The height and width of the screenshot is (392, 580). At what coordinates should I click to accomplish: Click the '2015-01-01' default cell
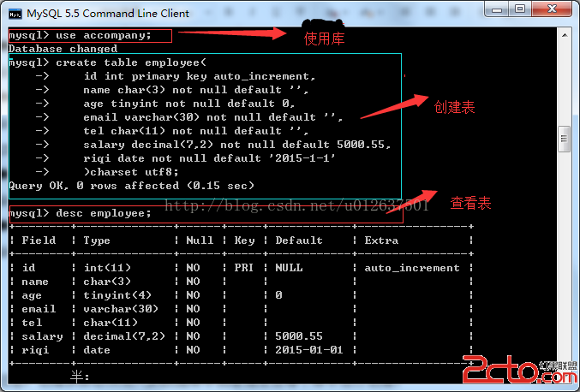click(x=309, y=350)
